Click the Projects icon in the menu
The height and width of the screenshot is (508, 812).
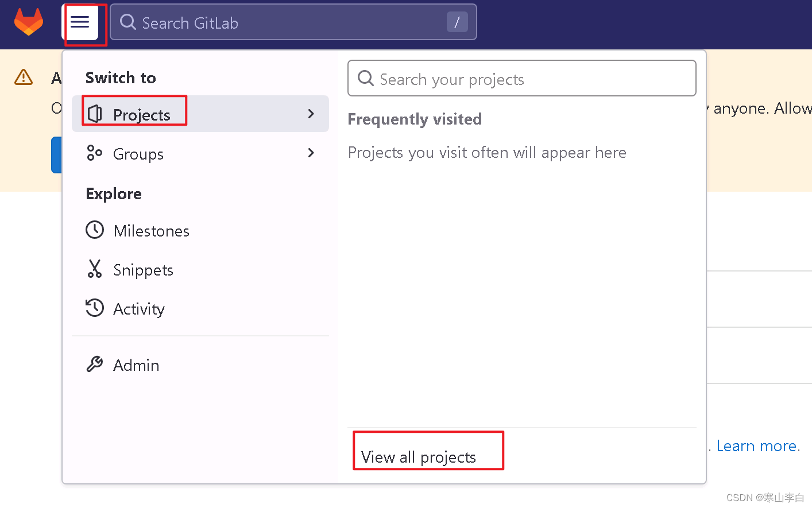coord(95,114)
